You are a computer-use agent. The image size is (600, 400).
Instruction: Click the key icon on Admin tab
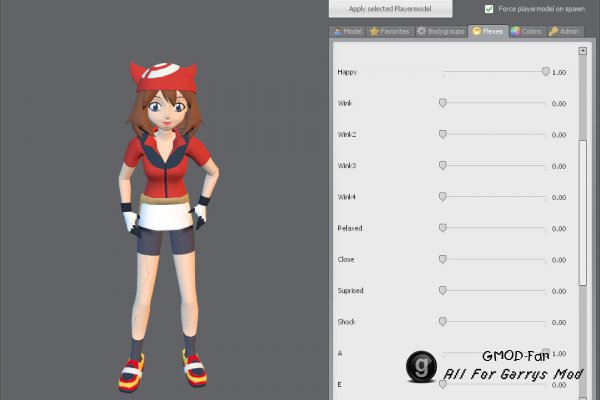click(x=553, y=31)
